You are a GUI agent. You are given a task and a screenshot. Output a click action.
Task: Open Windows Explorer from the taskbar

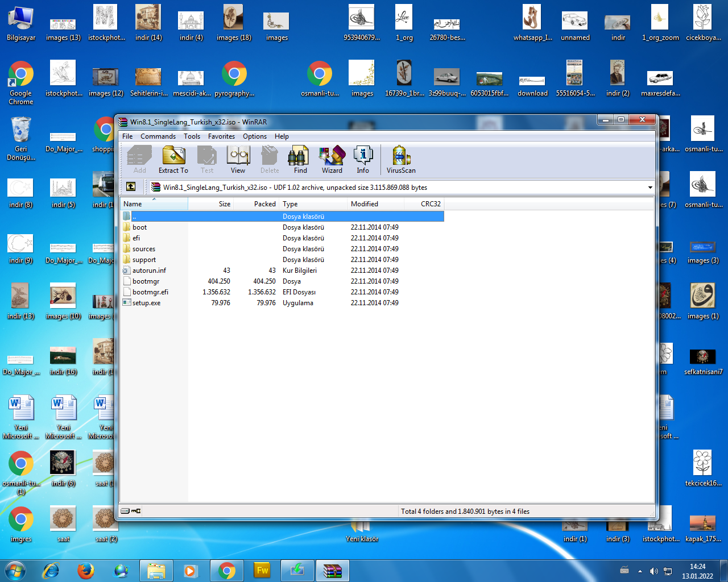click(156, 571)
